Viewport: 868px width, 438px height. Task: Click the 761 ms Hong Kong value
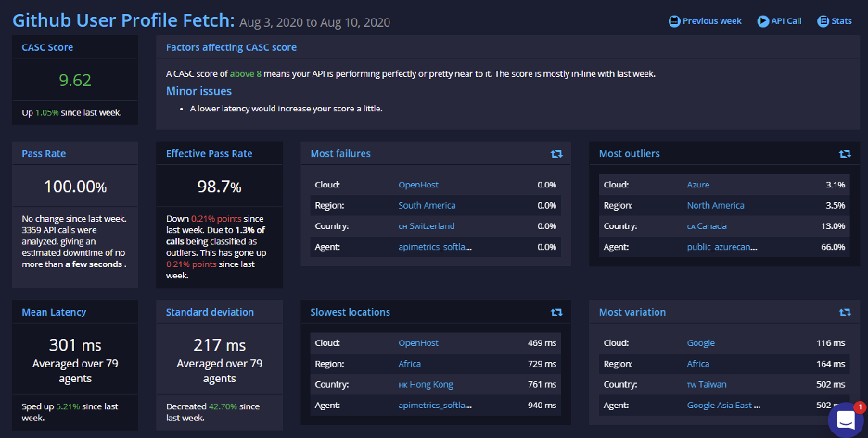click(x=542, y=385)
